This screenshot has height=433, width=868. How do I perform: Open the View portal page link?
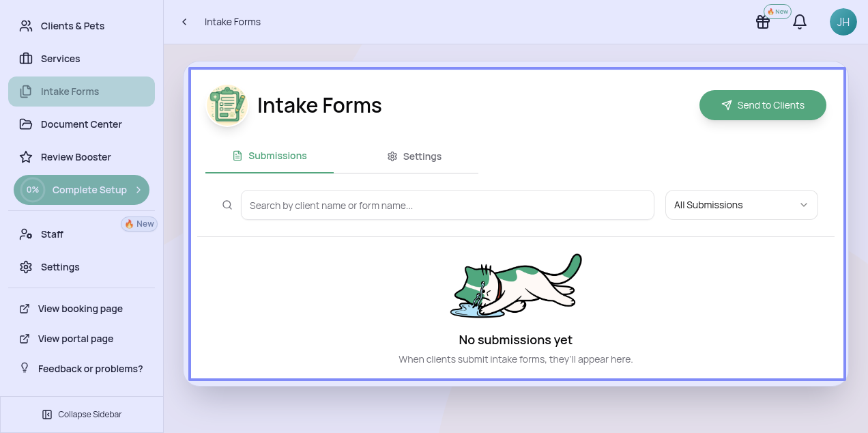coord(75,339)
